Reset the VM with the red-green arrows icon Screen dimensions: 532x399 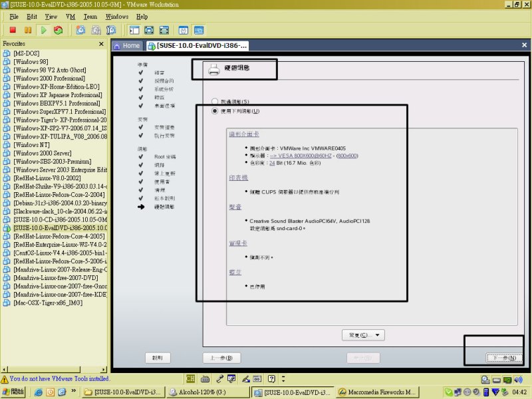coord(59,30)
